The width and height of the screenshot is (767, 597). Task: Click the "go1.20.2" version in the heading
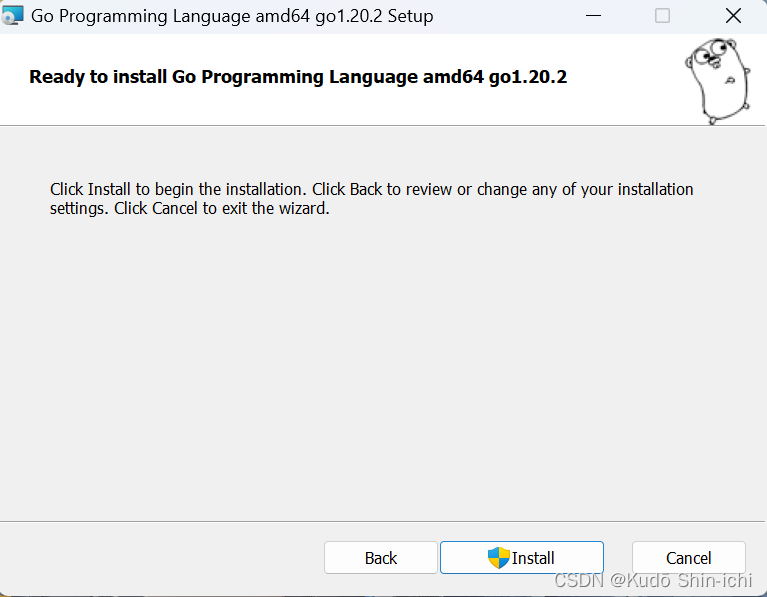point(527,77)
